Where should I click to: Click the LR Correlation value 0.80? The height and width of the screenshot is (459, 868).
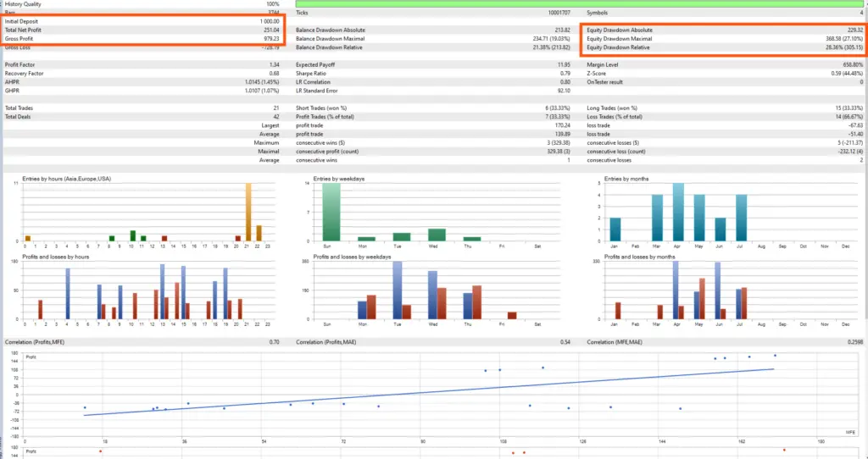565,82
